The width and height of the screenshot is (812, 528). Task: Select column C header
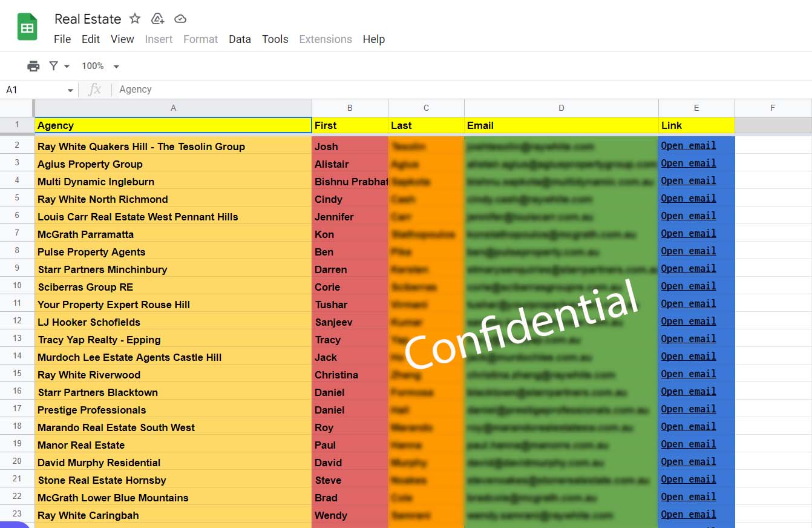coord(426,108)
